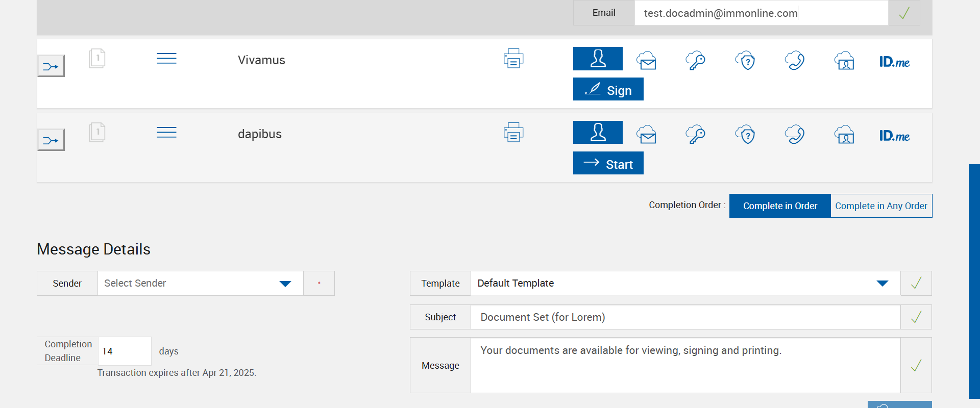Viewport: 980px width, 408px height.
Task: Enable Complete in Order option
Action: 780,206
